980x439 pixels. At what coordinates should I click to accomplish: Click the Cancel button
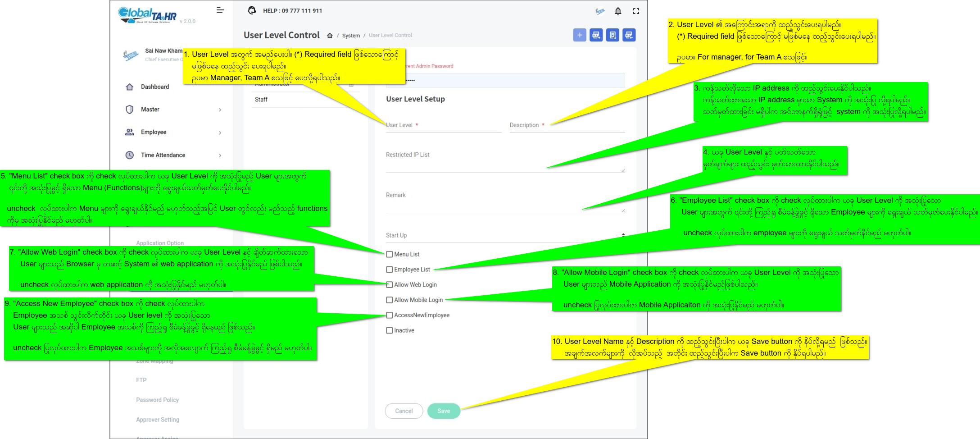pyautogui.click(x=404, y=411)
